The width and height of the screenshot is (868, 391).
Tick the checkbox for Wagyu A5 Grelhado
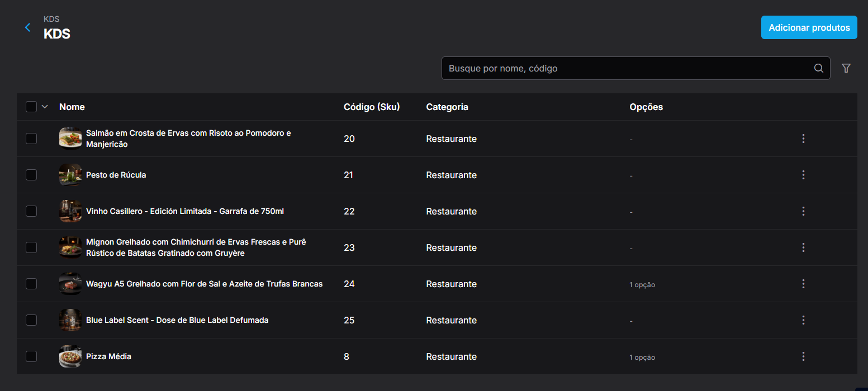click(x=31, y=284)
